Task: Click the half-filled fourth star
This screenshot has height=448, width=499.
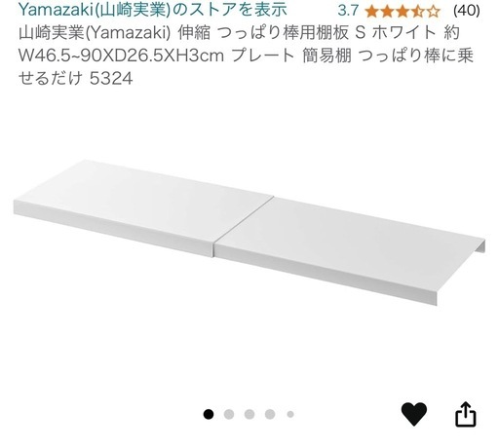Action: coord(417,12)
